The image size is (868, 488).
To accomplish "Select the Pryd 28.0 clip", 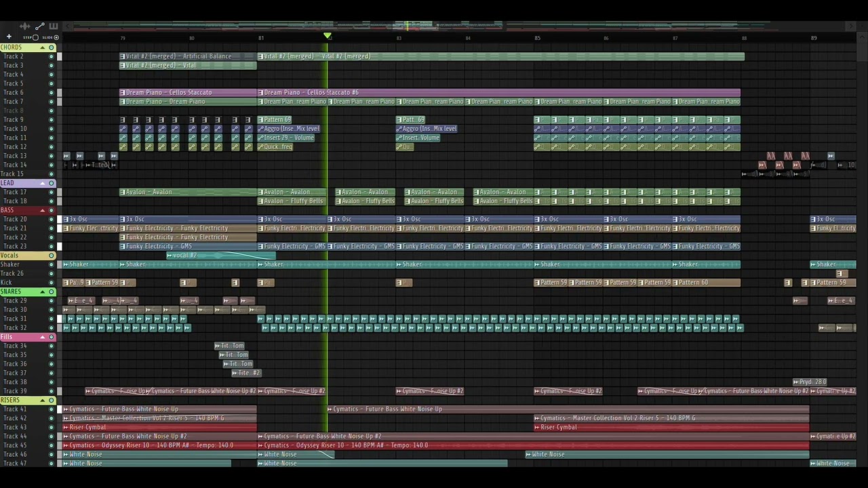I will pos(810,382).
